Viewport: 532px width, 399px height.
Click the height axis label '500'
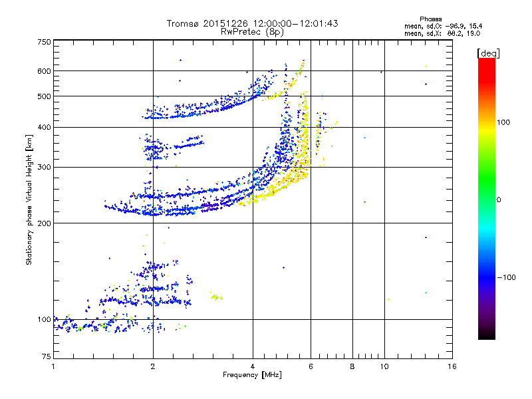[44, 96]
